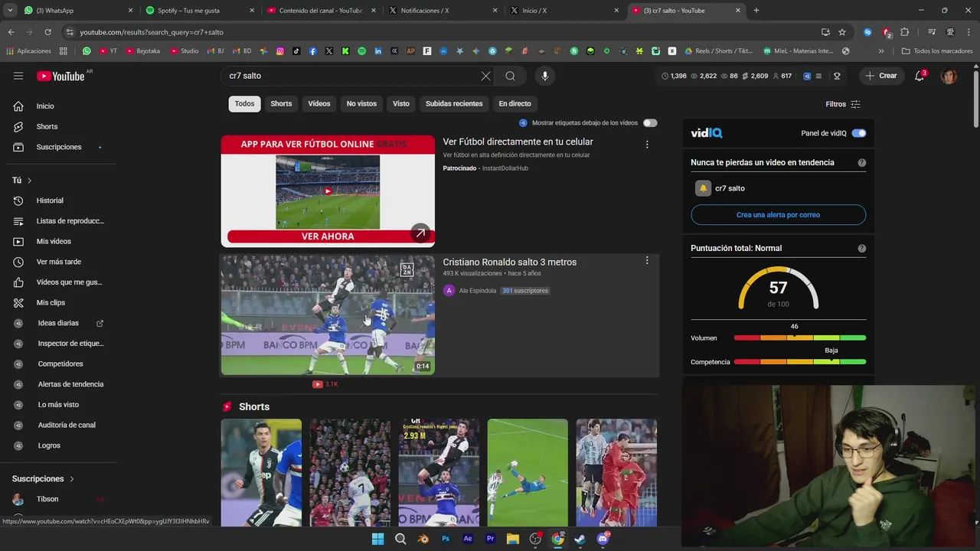
Task: Select the Todos filter chip
Action: click(x=244, y=103)
